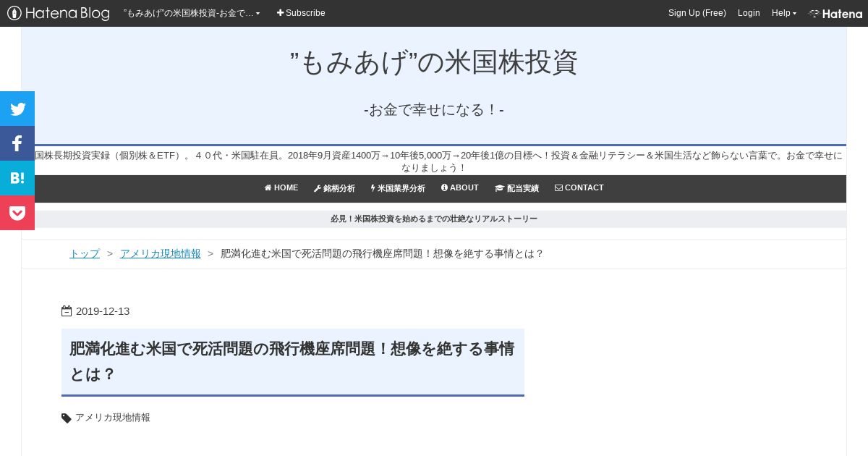This screenshot has height=456, width=868.
Task: Subscribe to this blog
Action: coord(301,13)
